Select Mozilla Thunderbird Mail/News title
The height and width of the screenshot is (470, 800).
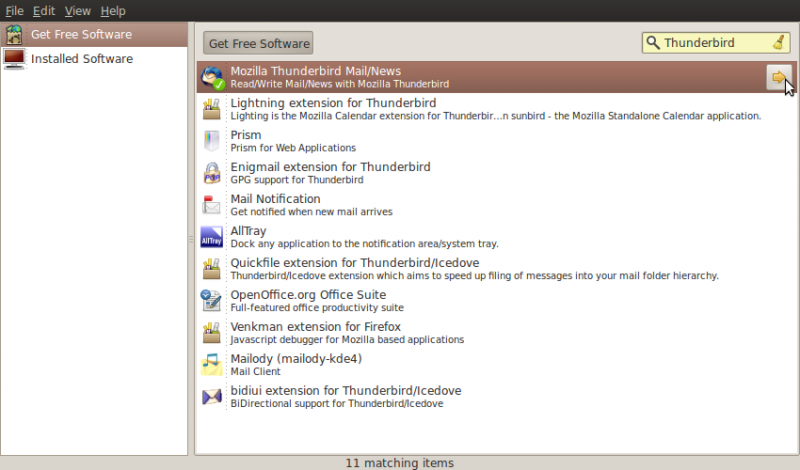point(315,71)
